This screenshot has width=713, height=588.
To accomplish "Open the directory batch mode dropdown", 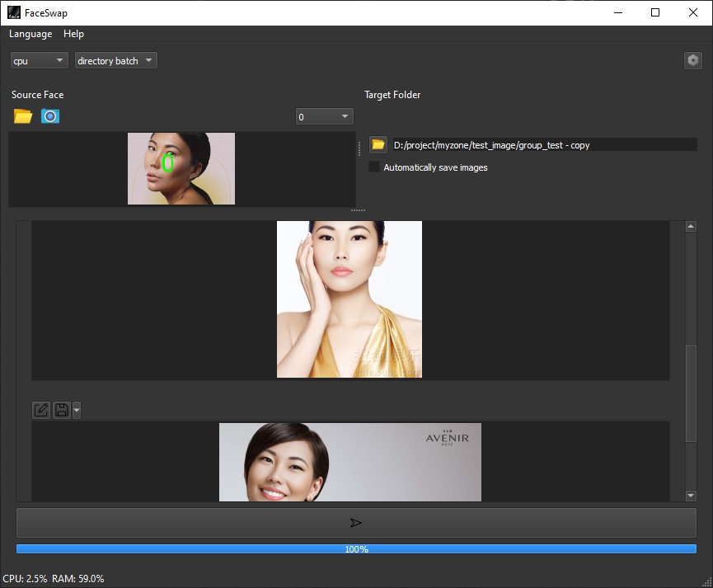I will click(116, 60).
